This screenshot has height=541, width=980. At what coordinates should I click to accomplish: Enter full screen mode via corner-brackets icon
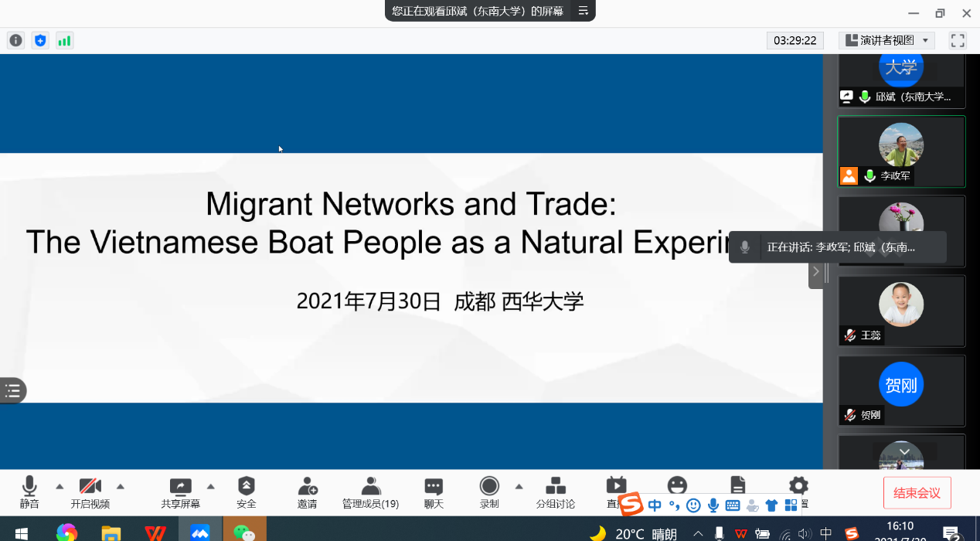(958, 41)
